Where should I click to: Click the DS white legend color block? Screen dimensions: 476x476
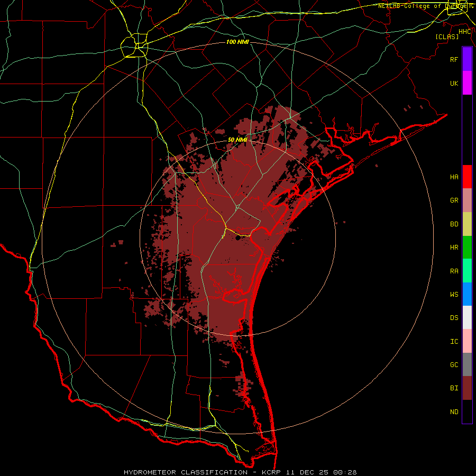pos(467,317)
